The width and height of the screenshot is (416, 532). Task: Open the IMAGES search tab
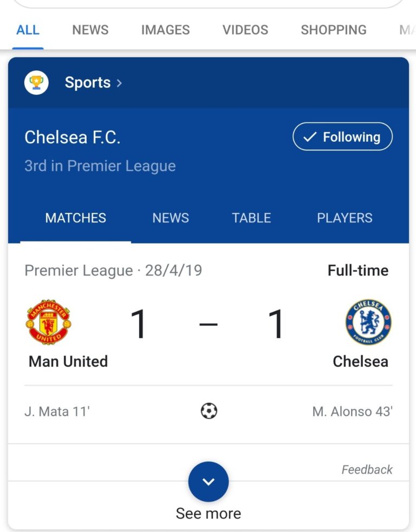165,30
